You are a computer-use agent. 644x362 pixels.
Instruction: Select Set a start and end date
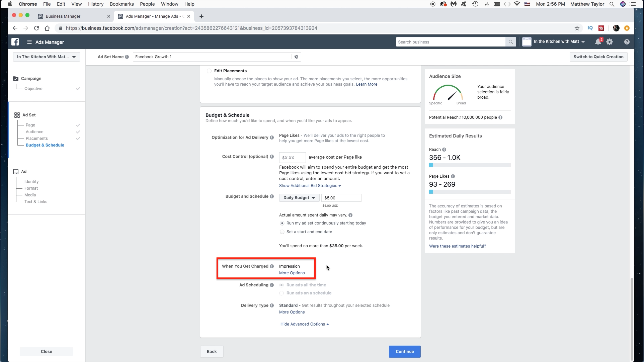pyautogui.click(x=282, y=231)
